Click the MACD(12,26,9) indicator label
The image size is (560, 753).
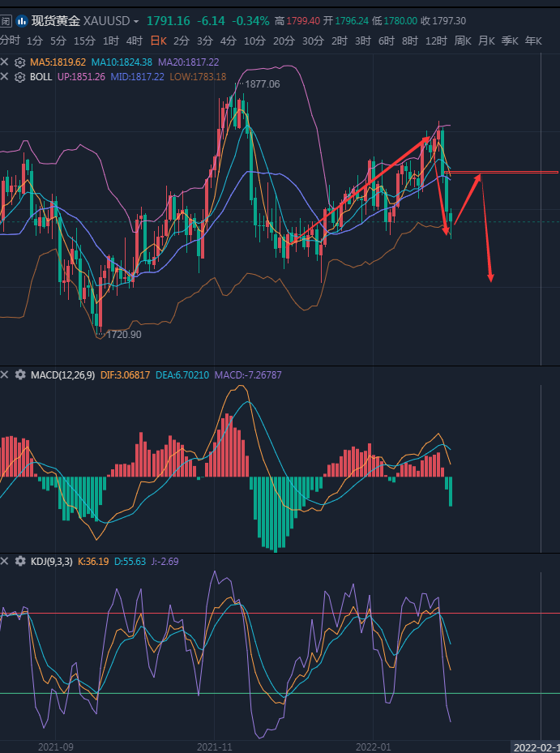(x=62, y=375)
